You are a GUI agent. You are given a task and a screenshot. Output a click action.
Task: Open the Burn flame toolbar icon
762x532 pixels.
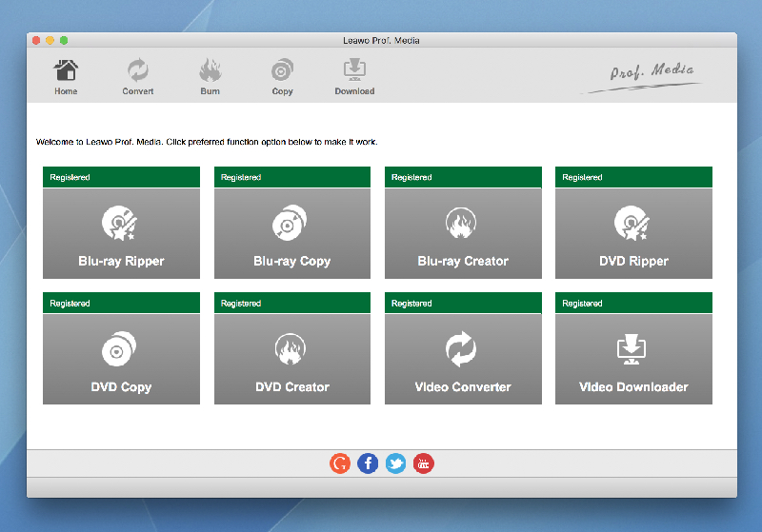point(210,70)
